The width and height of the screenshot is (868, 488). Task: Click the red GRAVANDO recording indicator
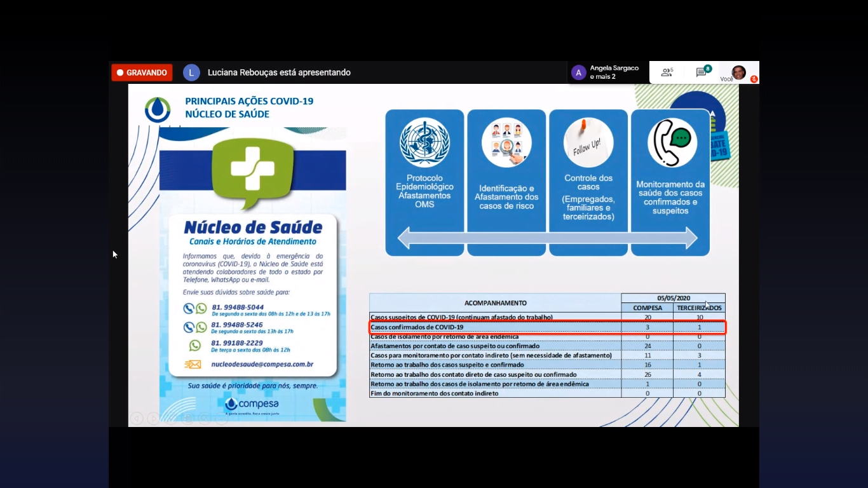point(142,72)
